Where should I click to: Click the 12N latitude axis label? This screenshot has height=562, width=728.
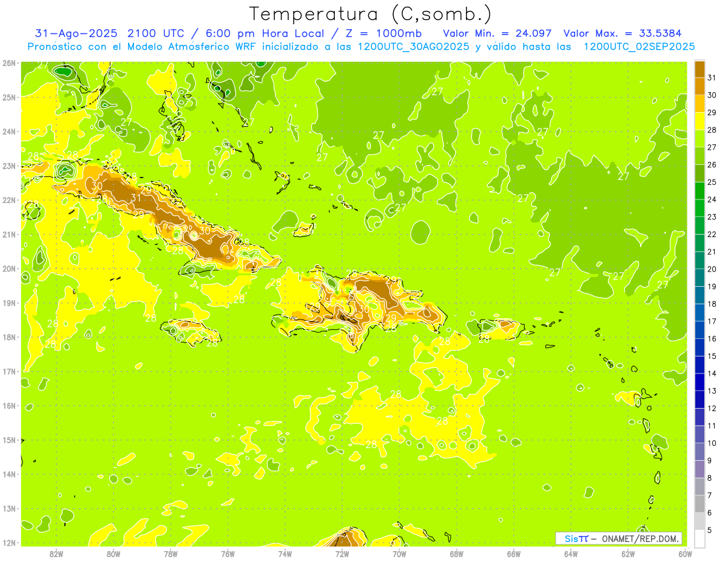(9, 543)
